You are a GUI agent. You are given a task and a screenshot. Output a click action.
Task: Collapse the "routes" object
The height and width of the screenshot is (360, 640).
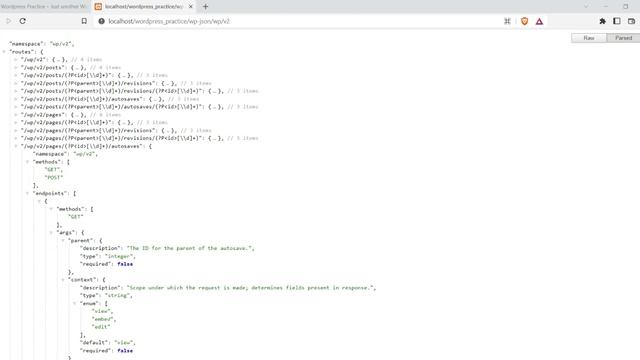click(4, 52)
